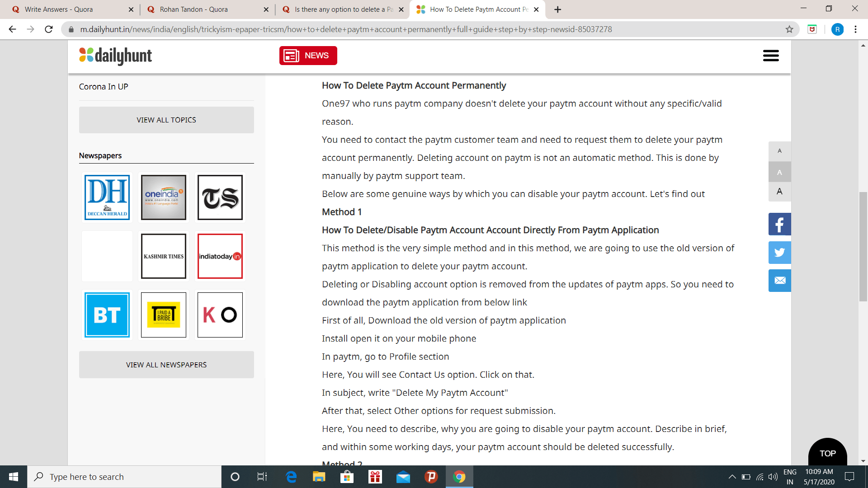
Task: Click the page vertical scrollbar thumb
Action: pos(863,246)
